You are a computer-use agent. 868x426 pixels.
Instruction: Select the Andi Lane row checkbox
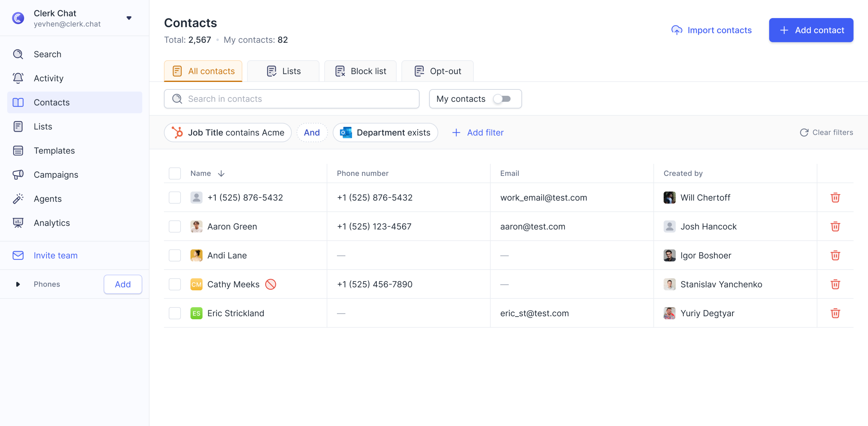point(174,255)
